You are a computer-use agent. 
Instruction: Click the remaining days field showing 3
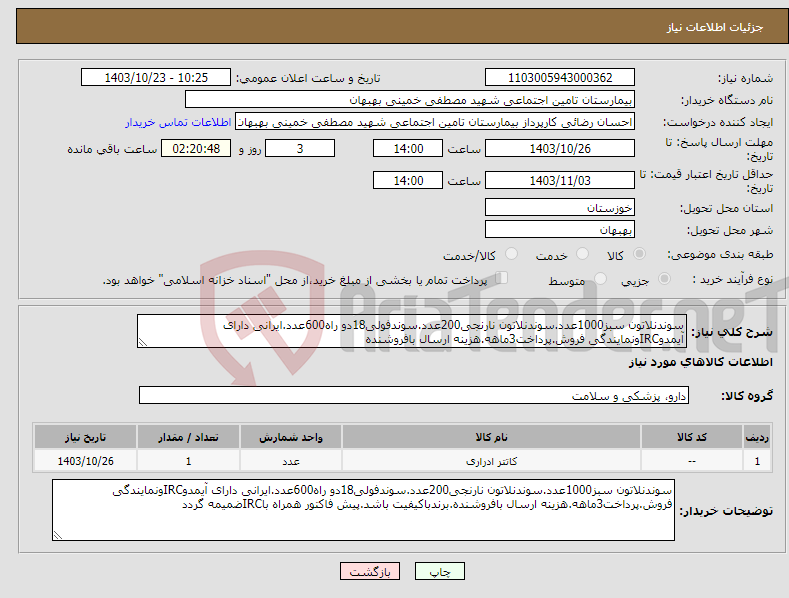[x=300, y=148]
